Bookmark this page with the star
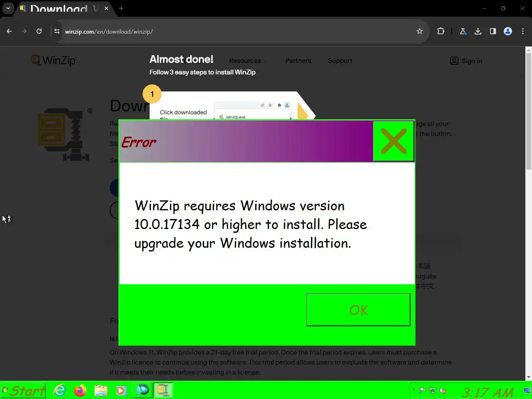The width and height of the screenshot is (532, 399). point(420,31)
